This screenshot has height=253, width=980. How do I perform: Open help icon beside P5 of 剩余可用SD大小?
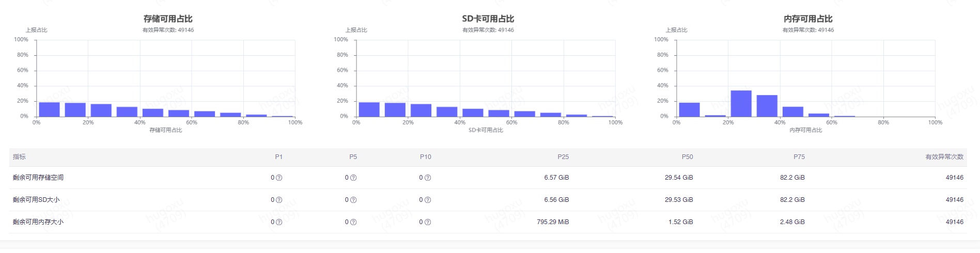pyautogui.click(x=353, y=200)
